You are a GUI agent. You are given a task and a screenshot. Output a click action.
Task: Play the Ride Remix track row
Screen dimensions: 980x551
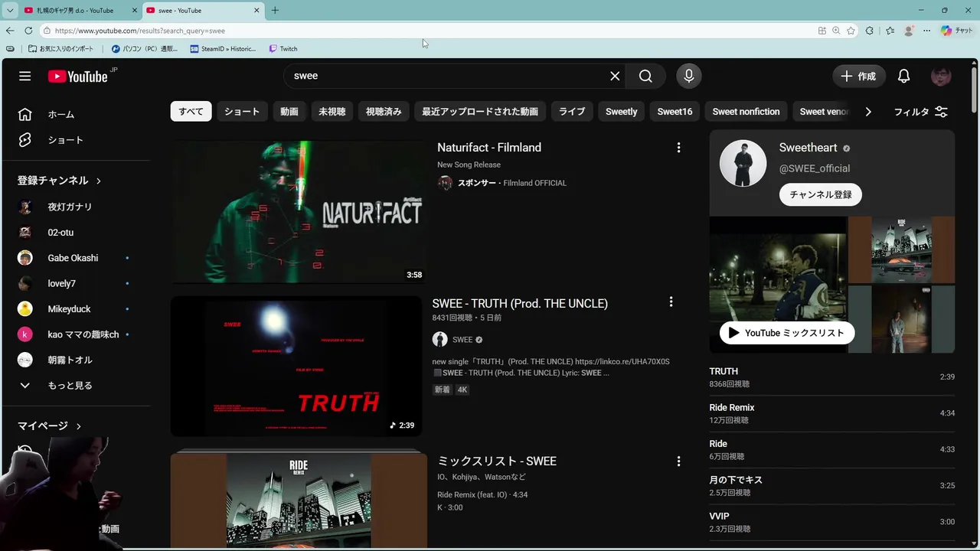click(831, 413)
